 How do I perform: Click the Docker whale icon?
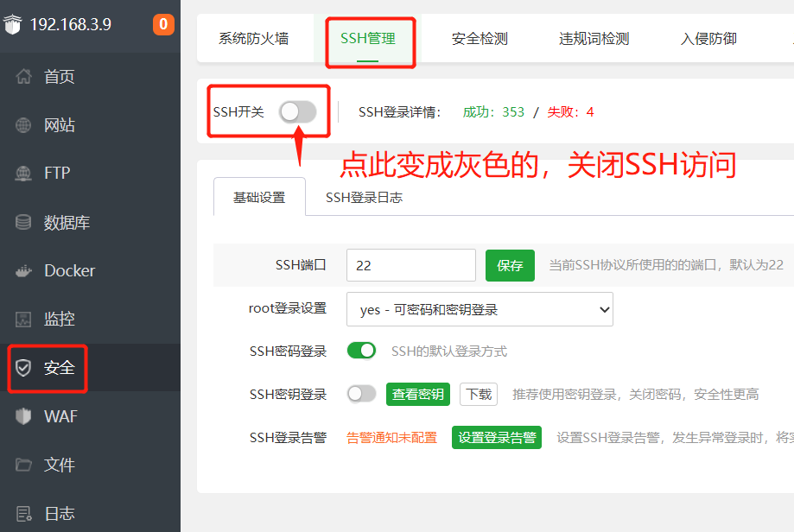23,271
